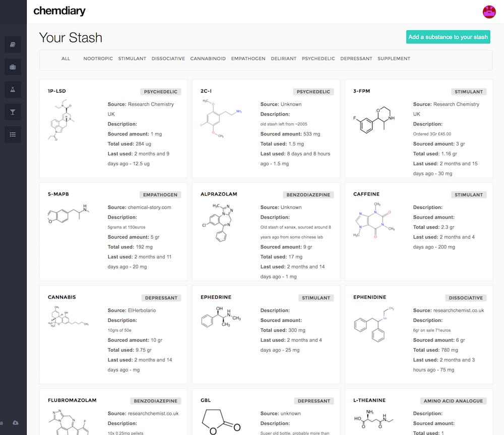This screenshot has height=435, width=504.
Task: Click the DISSOCIATIVE tag on Ephenidine card
Action: [x=466, y=298]
